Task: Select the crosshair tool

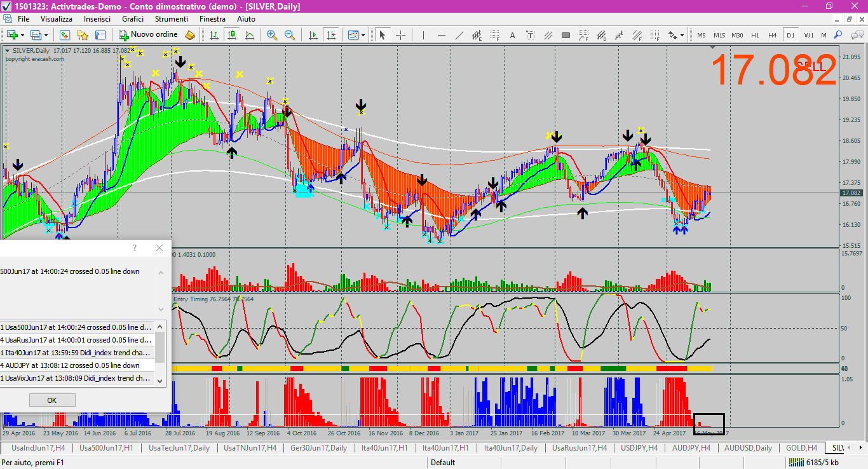Action: [400, 35]
